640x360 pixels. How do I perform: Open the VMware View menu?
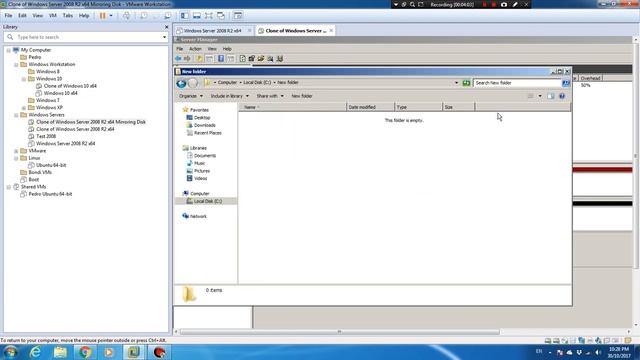click(38, 16)
